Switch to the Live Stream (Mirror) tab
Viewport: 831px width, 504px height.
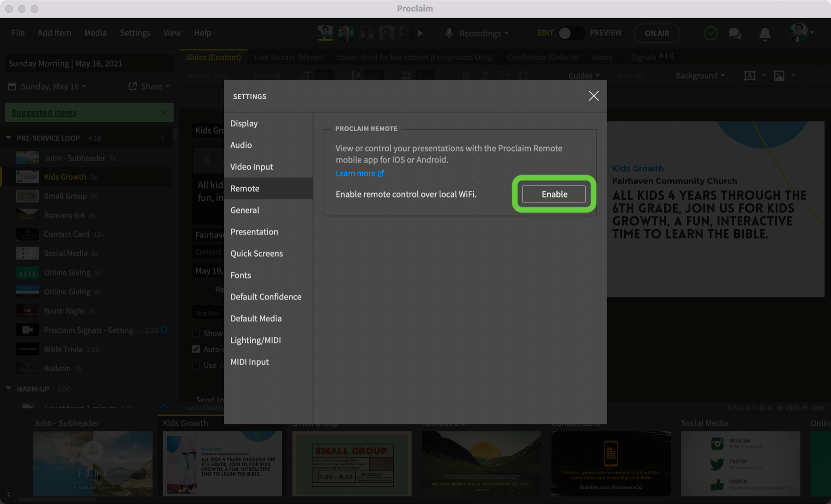tap(289, 57)
